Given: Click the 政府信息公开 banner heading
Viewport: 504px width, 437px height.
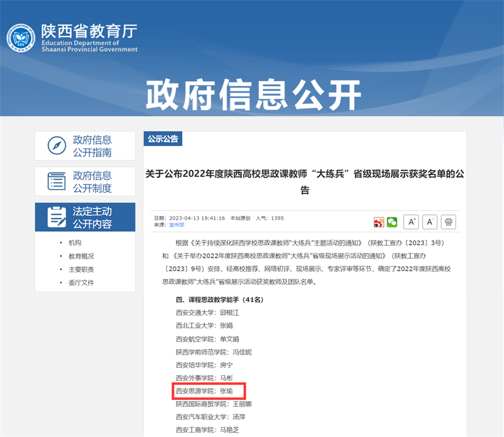Looking at the screenshot, I should pos(253,95).
